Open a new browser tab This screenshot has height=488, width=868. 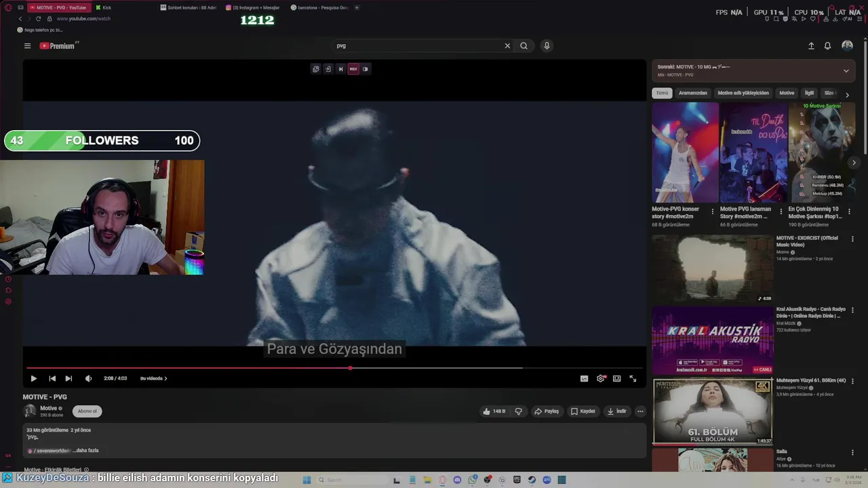[x=357, y=7]
